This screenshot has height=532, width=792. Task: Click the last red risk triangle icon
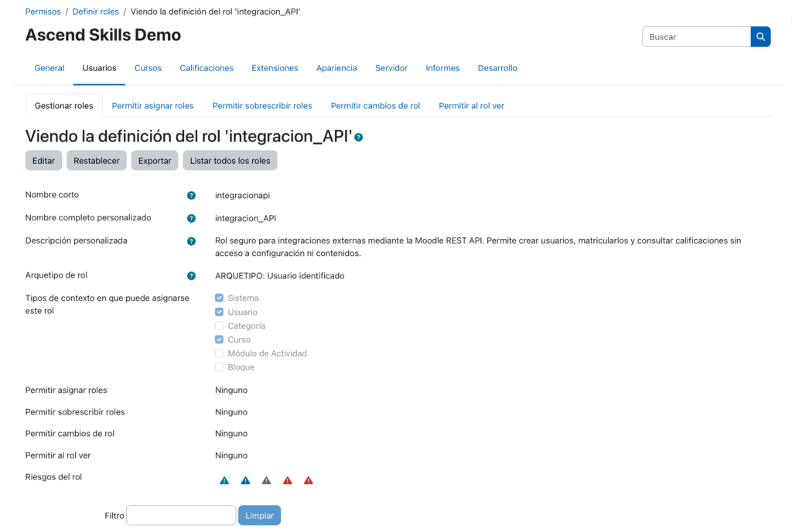pyautogui.click(x=308, y=480)
